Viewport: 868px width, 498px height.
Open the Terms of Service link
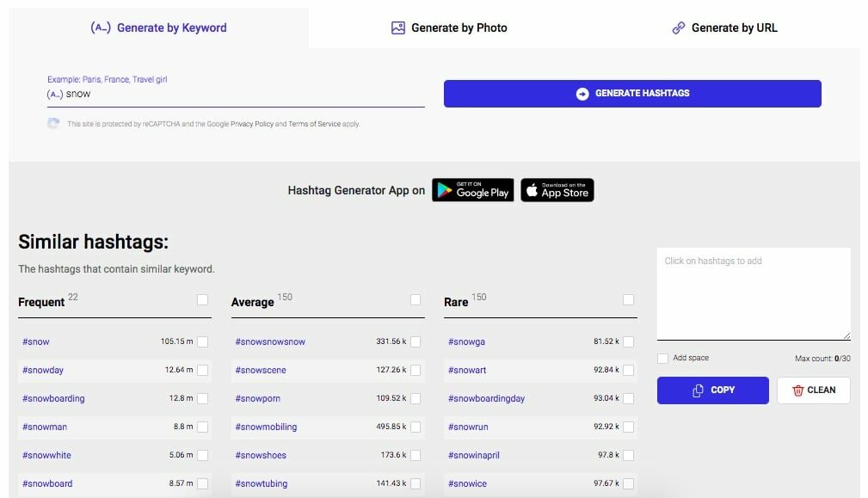(314, 125)
